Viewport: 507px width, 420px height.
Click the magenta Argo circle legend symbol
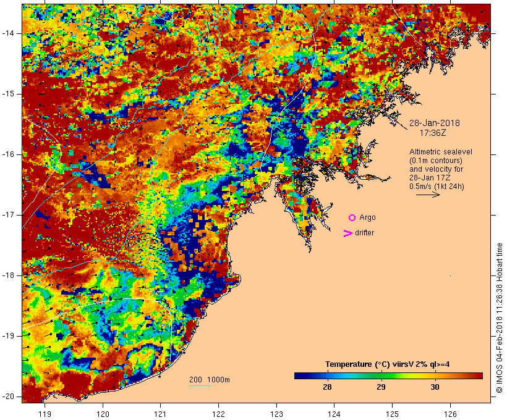pyautogui.click(x=352, y=218)
